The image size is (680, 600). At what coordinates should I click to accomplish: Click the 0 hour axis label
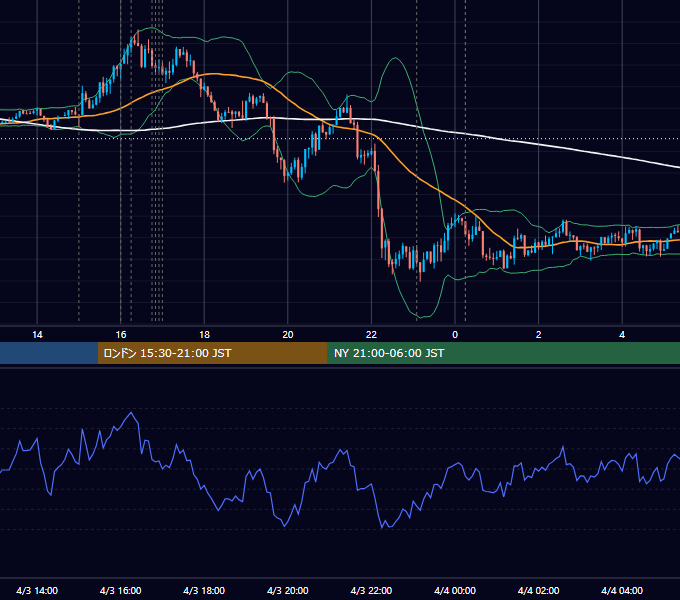(x=455, y=335)
